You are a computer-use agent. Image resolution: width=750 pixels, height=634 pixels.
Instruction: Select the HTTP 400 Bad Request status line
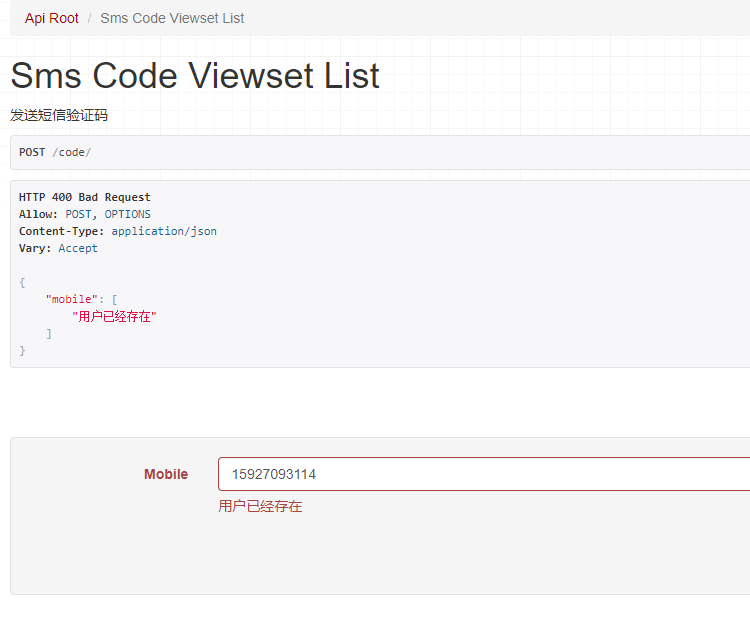pos(85,197)
